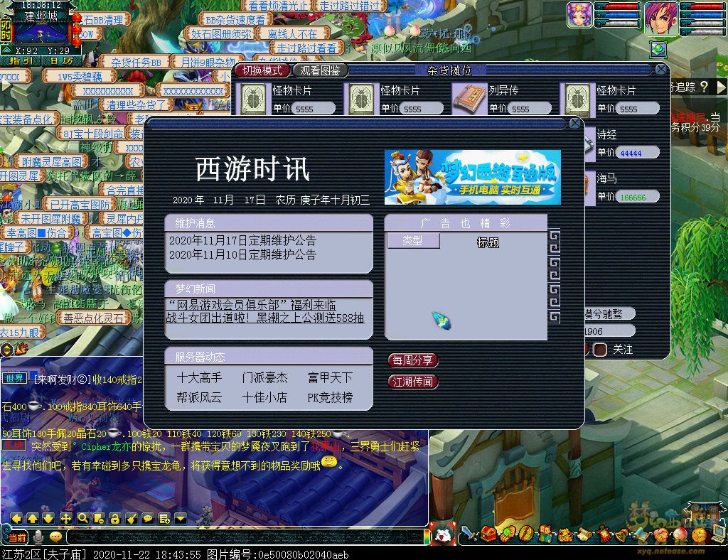Open the 网易游戏会员俱乐部 news link
The height and width of the screenshot is (560, 728).
click(251, 305)
